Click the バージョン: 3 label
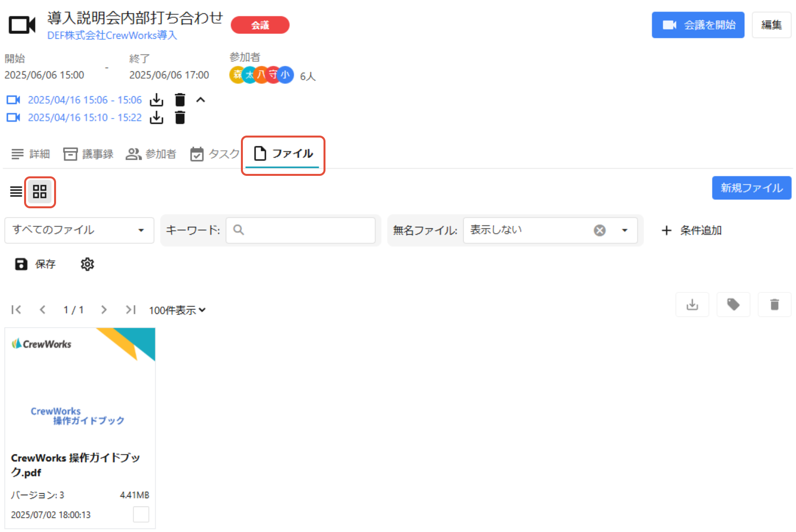Image resolution: width=796 pixels, height=532 pixels. [x=38, y=495]
